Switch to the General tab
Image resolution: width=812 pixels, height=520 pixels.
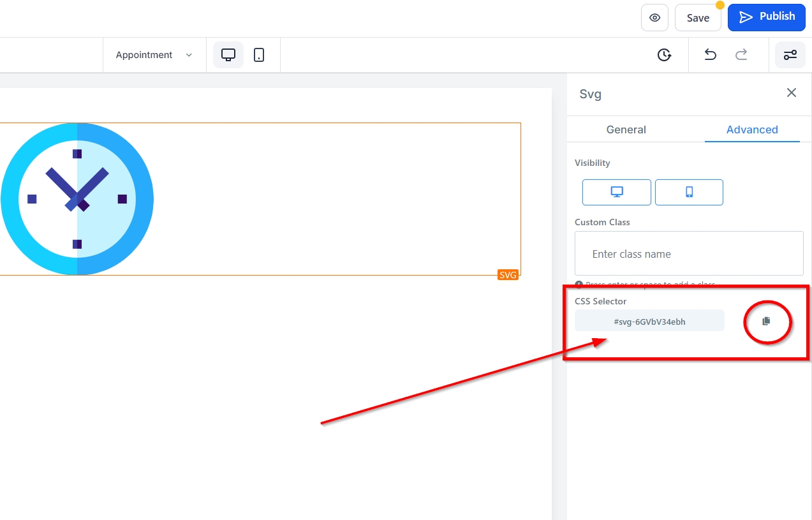click(626, 130)
